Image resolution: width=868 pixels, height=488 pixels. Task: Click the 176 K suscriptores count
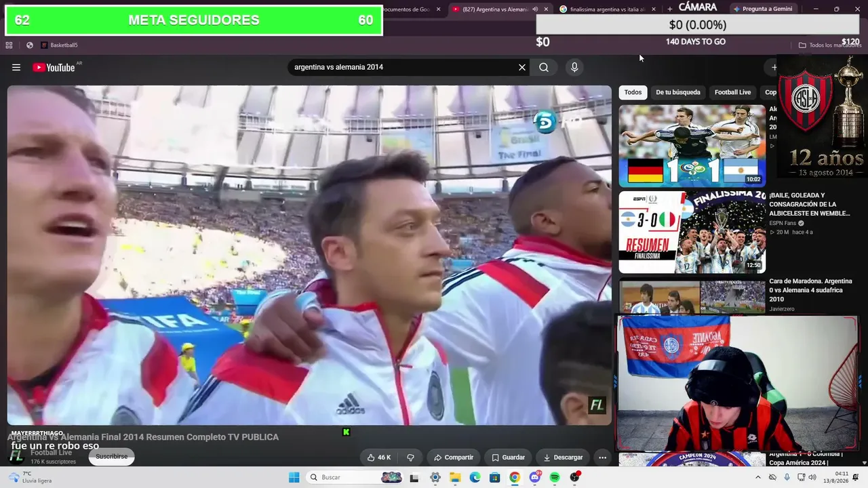click(54, 462)
